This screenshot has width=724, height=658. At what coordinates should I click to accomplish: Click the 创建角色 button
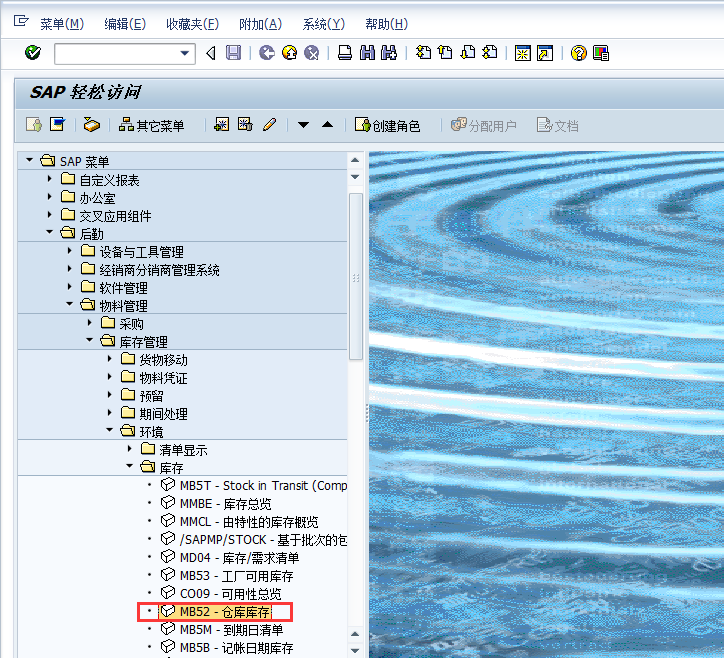[387, 125]
